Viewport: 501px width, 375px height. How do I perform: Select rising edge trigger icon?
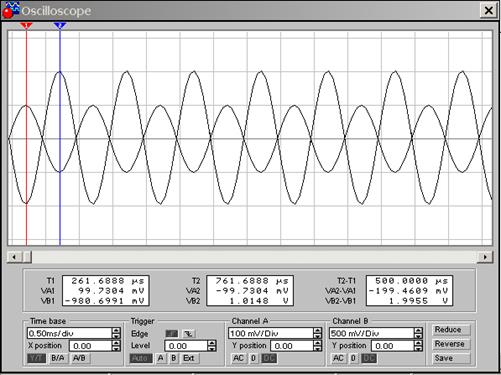click(172, 334)
